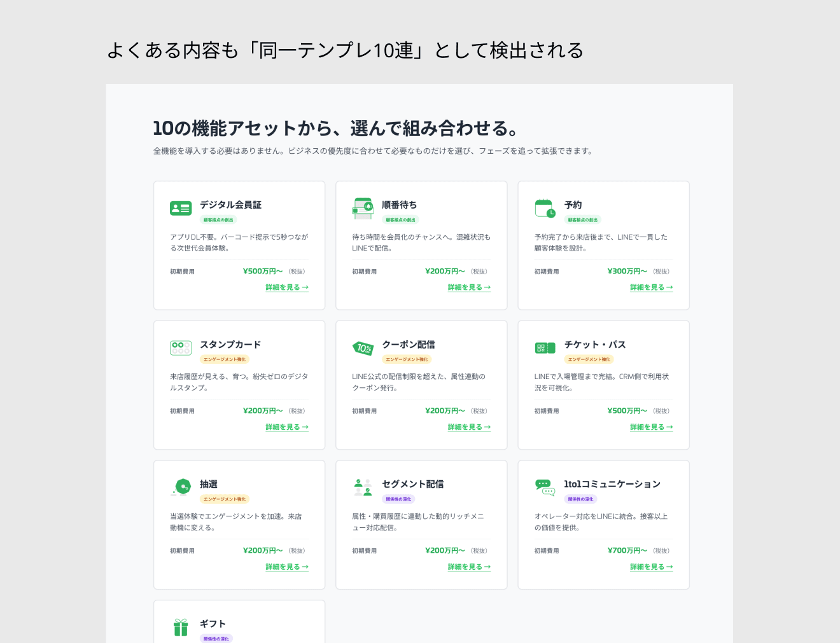Click エンゲージメント強化 tag under チケット・パス
The height and width of the screenshot is (643, 840).
click(589, 359)
